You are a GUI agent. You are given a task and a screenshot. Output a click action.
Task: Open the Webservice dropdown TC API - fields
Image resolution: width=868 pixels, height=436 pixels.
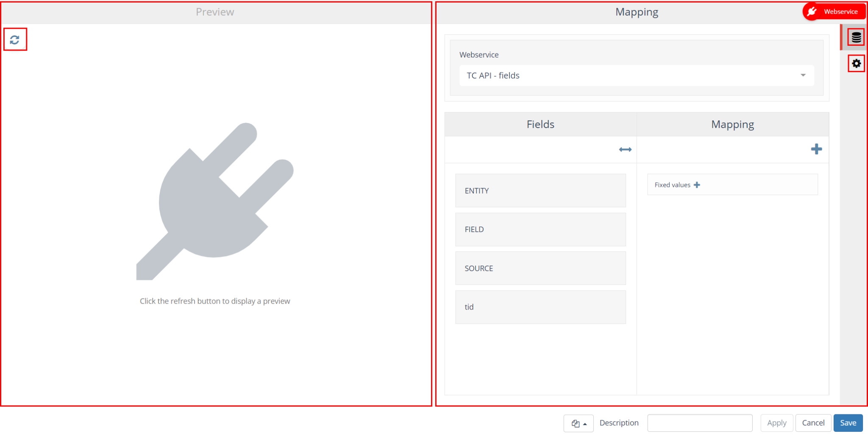[x=637, y=75]
